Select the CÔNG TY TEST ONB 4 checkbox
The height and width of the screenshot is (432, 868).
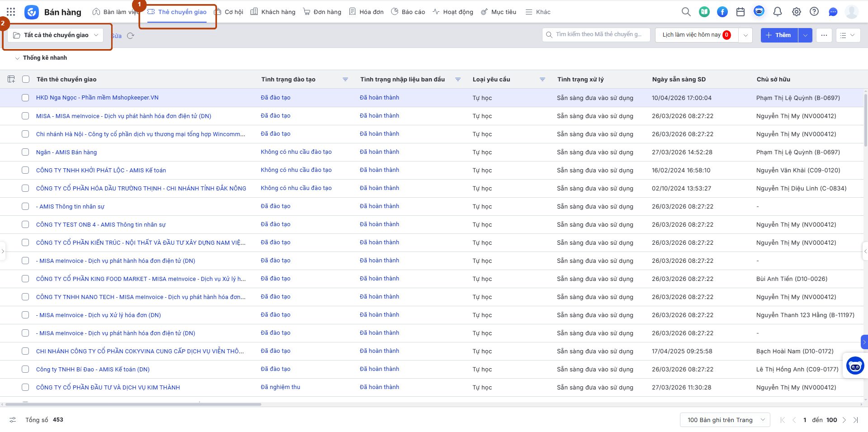(25, 224)
